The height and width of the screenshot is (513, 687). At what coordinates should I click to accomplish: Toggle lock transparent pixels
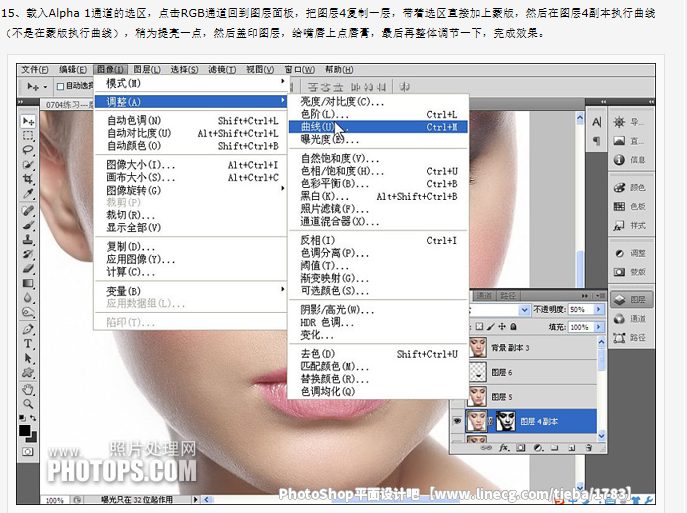(x=479, y=326)
